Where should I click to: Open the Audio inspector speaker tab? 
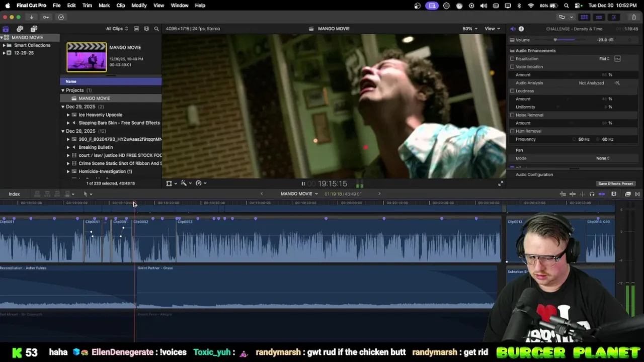coord(513,29)
